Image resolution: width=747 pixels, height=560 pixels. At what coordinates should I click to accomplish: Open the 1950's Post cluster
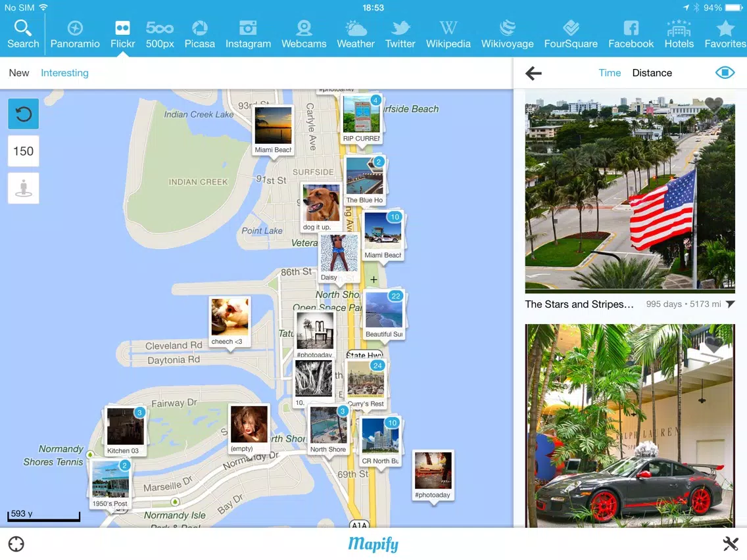[110, 484]
